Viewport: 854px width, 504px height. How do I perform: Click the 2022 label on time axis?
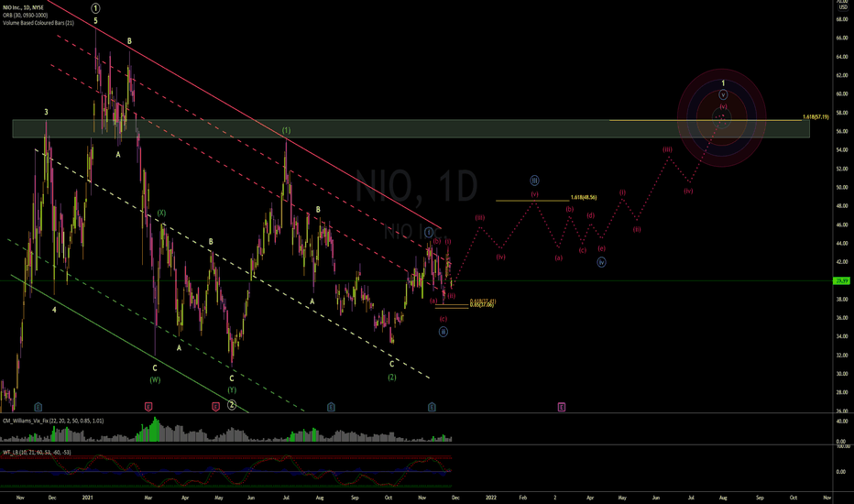pyautogui.click(x=491, y=498)
